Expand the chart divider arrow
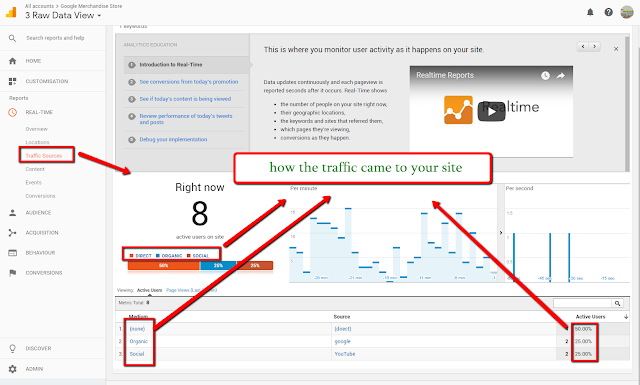 (x=501, y=233)
